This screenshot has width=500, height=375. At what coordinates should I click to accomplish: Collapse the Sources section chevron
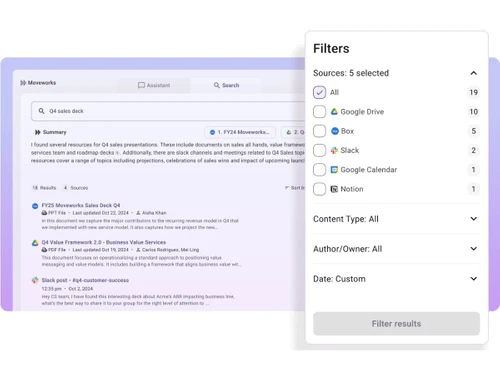474,73
